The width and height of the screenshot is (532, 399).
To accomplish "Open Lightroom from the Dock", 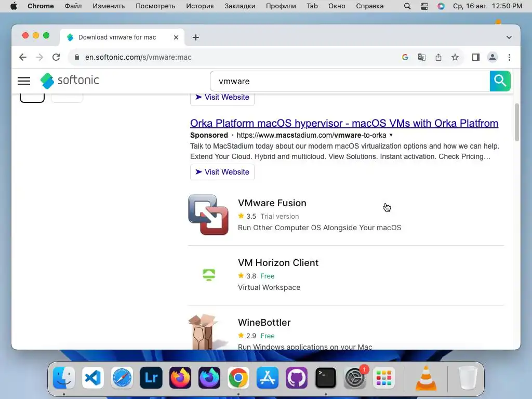I will (x=151, y=378).
